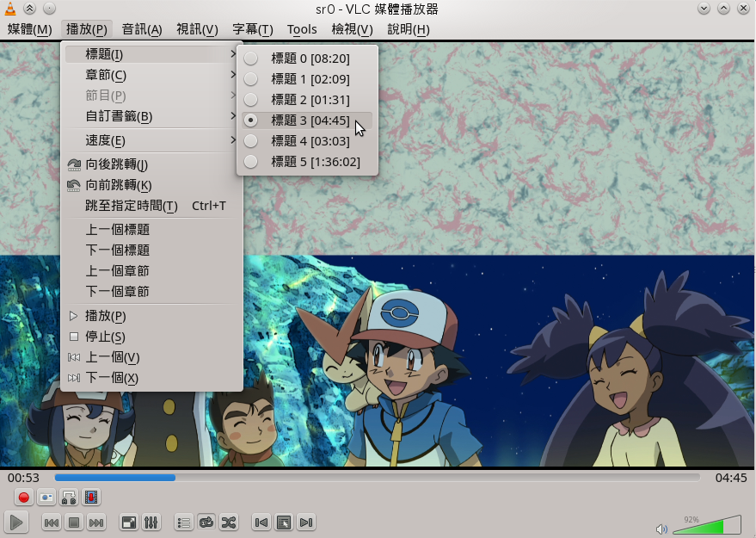Viewport: 756px width, 538px height.
Task: Open the 字幕(T) menu
Action: click(x=253, y=29)
